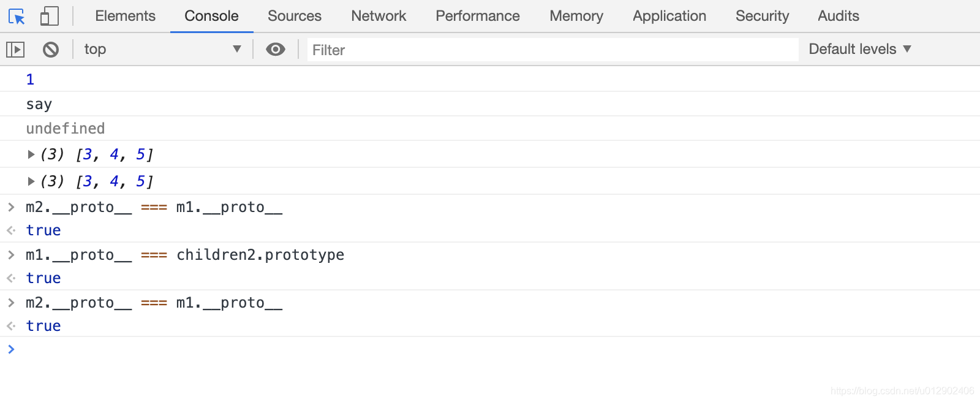Select the Application tab
980x402 pixels.
669,16
